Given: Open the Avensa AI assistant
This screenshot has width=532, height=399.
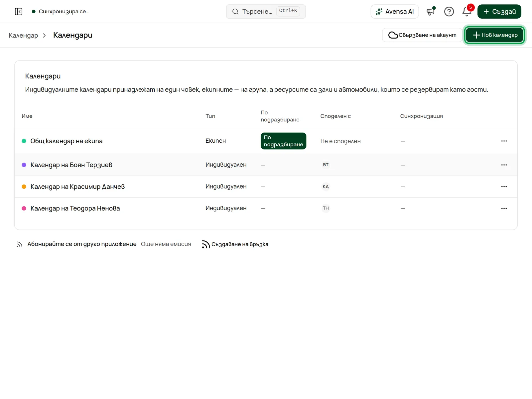Looking at the screenshot, I should [395, 12].
